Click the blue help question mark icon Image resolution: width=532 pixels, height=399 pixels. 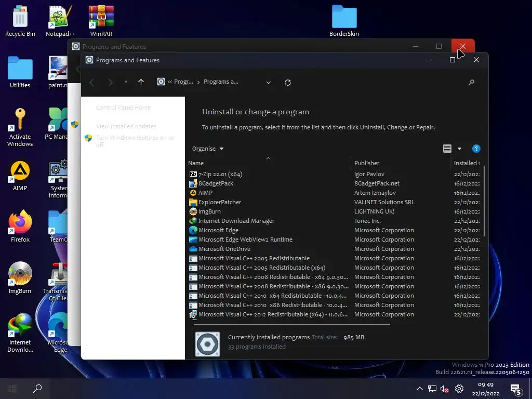coord(476,149)
